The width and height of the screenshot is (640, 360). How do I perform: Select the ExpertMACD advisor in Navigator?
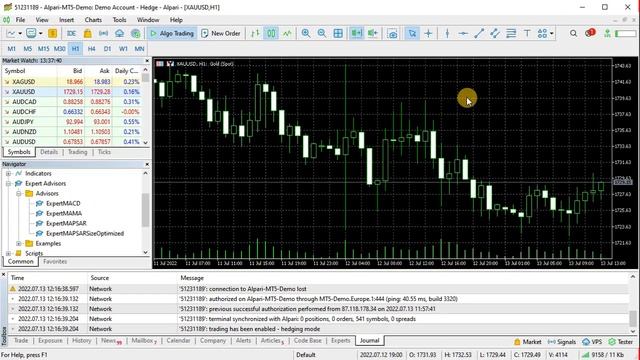[x=63, y=203]
